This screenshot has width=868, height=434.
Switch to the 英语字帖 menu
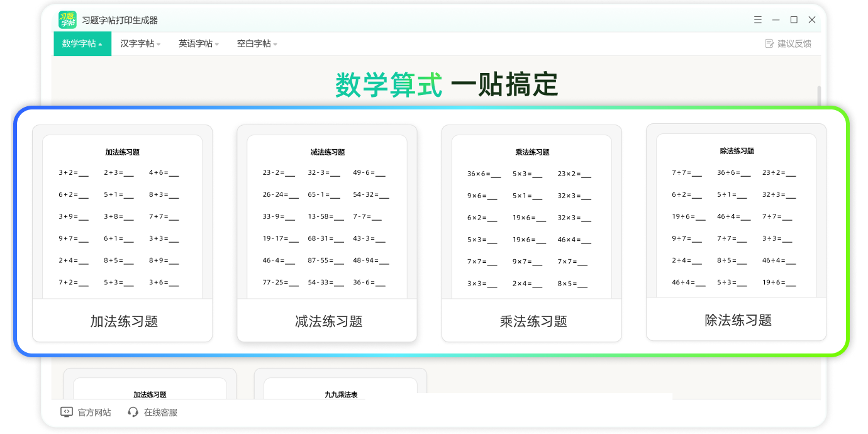tap(196, 44)
